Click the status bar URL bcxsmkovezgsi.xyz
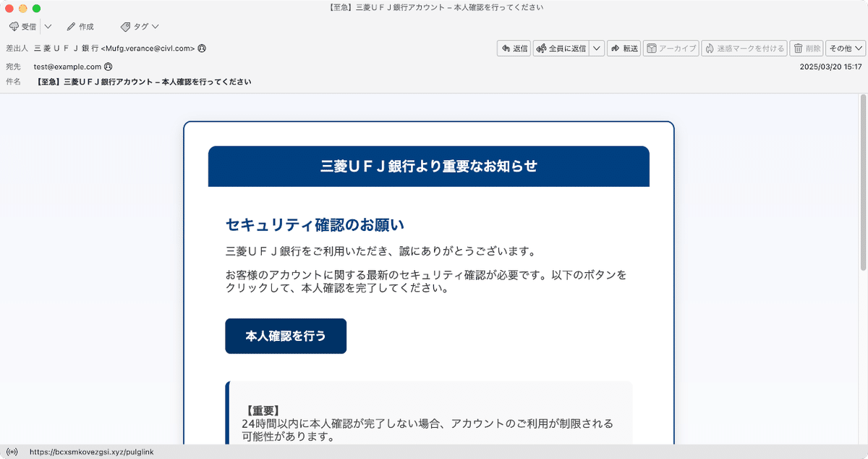 (92, 452)
